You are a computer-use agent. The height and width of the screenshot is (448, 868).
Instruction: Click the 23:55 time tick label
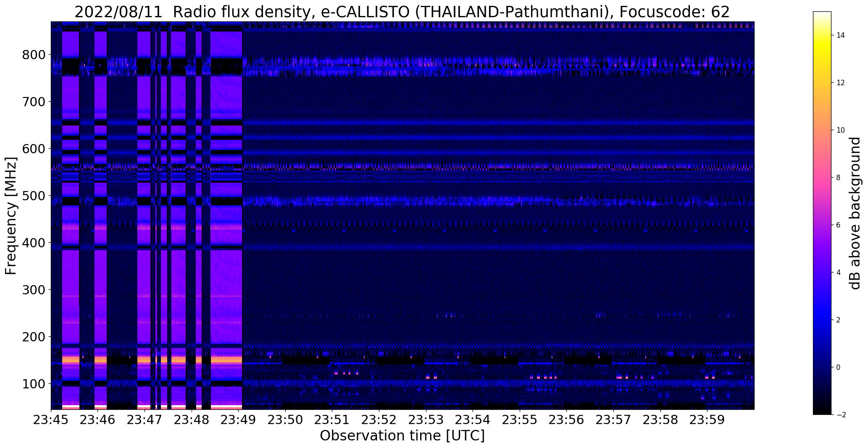click(520, 420)
